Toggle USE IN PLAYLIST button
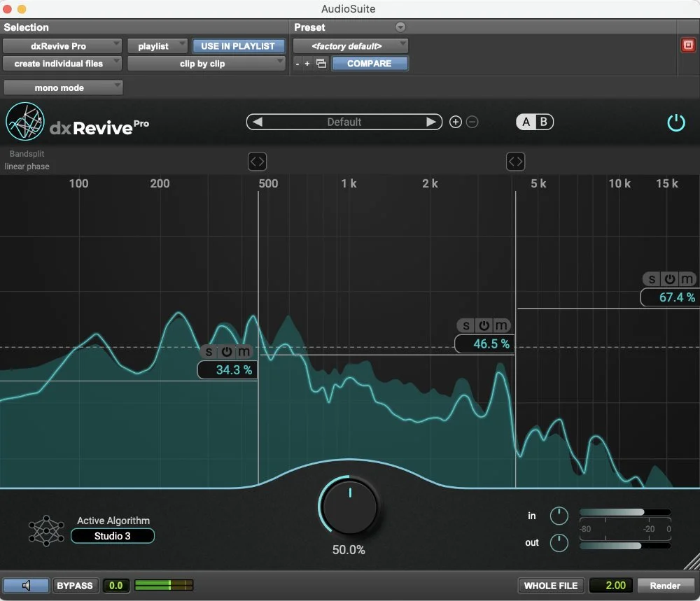The width and height of the screenshot is (700, 601). pos(239,46)
